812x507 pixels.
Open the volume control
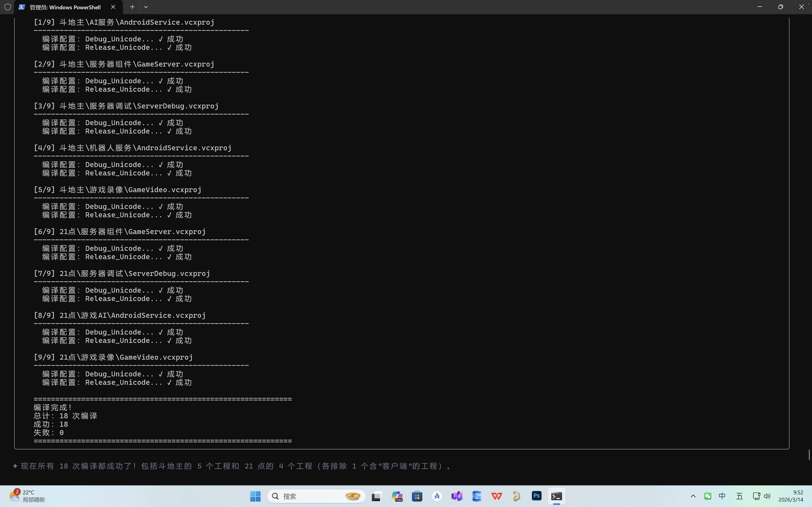click(x=767, y=496)
